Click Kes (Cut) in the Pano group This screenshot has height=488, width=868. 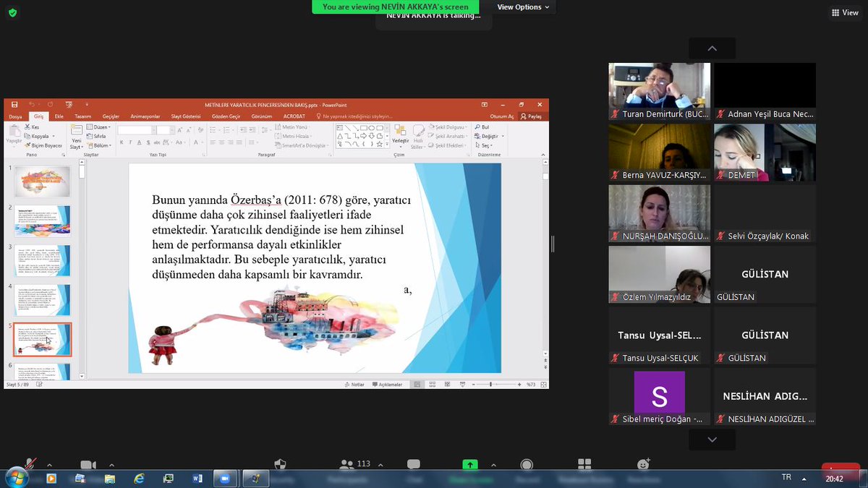click(32, 127)
